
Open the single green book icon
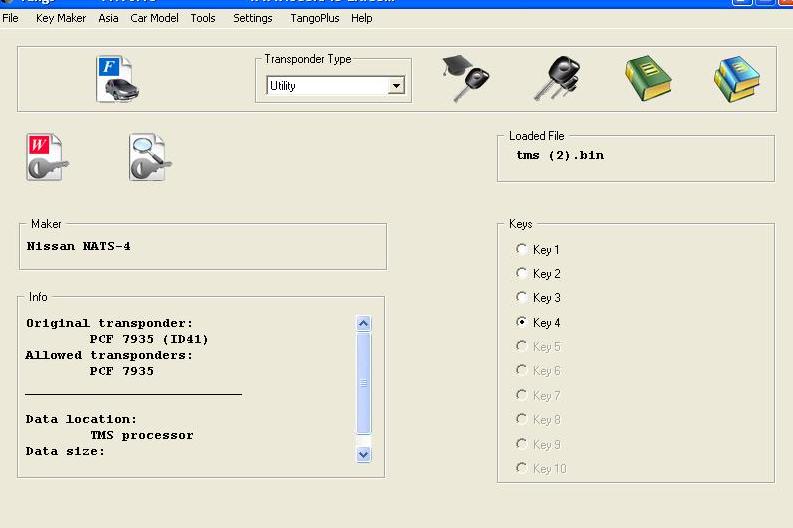pos(648,79)
